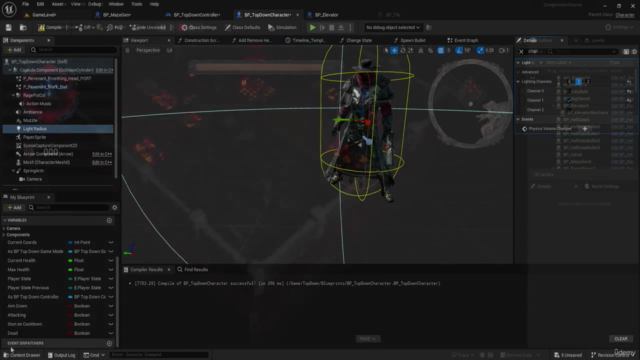Browse to asset in Content Browser
Viewport: 640px width, 360px height.
coord(23,27)
